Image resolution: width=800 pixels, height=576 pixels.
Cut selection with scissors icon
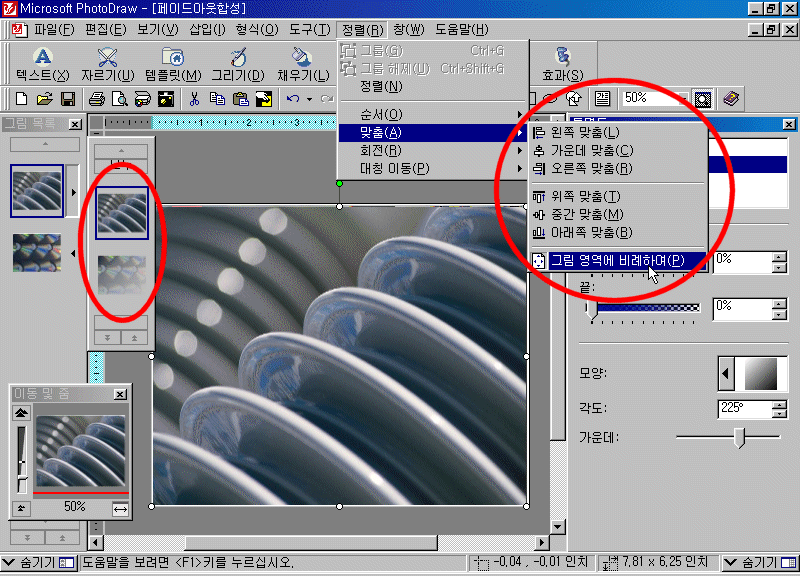click(194, 98)
